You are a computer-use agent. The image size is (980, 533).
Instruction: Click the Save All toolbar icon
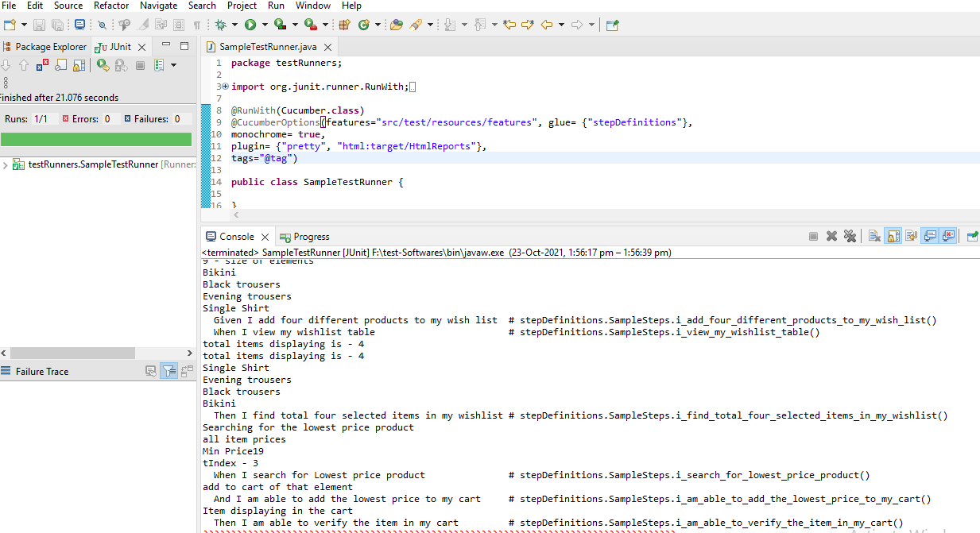pyautogui.click(x=57, y=25)
